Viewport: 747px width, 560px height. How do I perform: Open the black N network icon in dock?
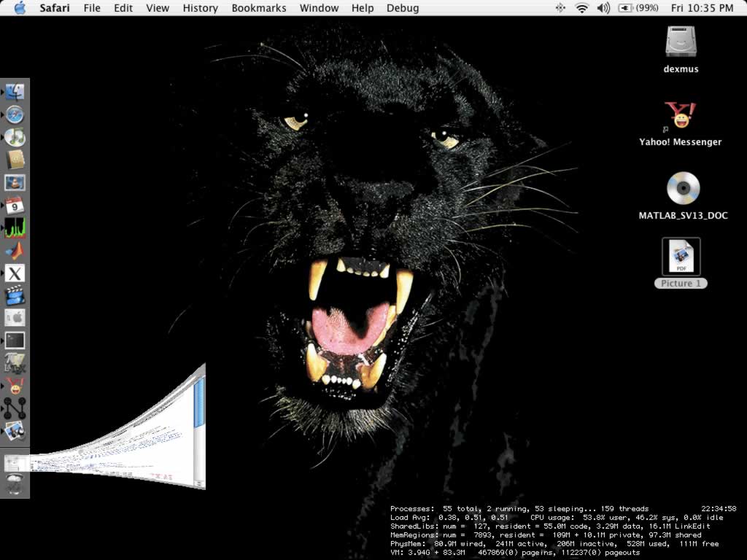coord(15,408)
